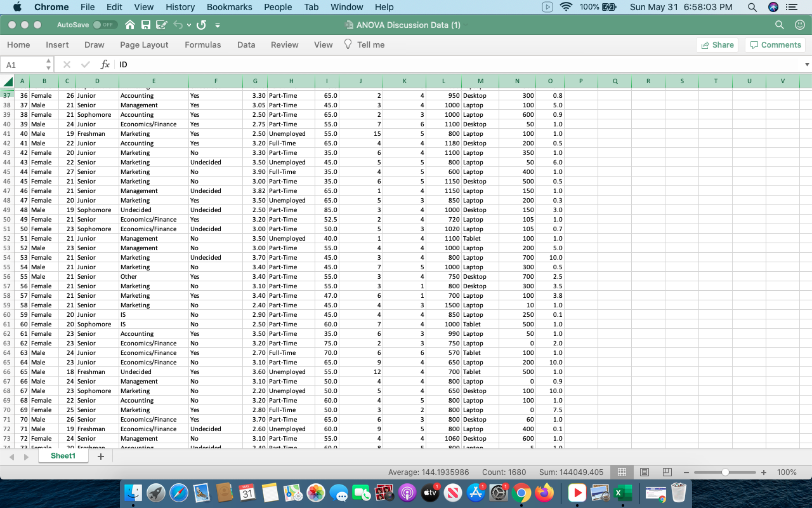Open the Data ribbon tab
The height and width of the screenshot is (508, 812).
click(246, 44)
